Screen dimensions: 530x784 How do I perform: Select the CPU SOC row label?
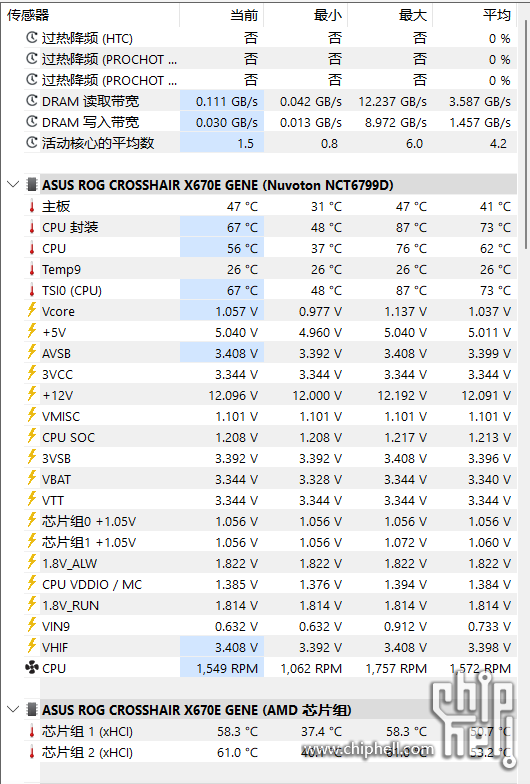pos(68,437)
